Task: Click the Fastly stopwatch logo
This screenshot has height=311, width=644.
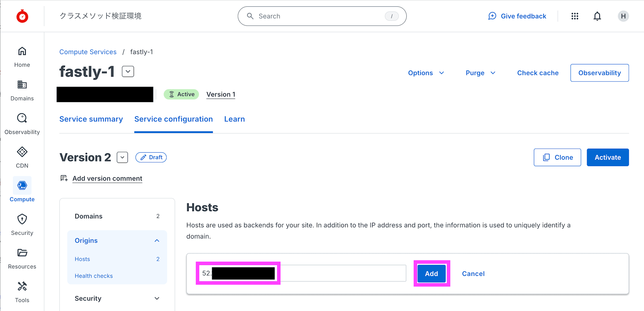Action: [x=22, y=16]
